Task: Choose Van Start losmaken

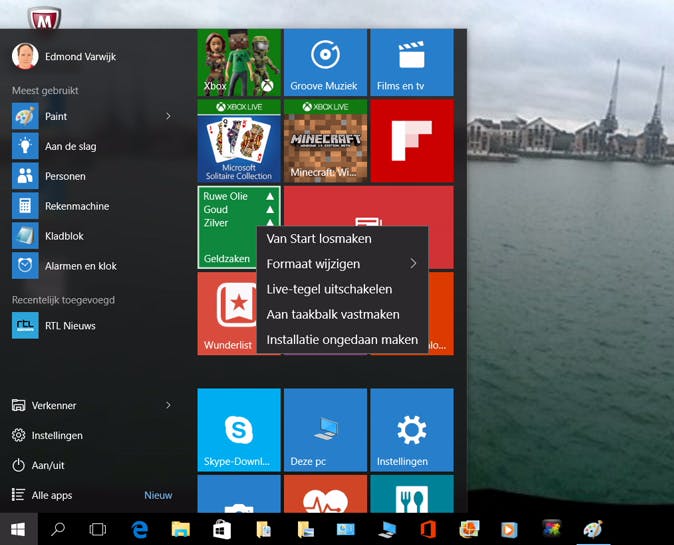Action: coord(319,239)
